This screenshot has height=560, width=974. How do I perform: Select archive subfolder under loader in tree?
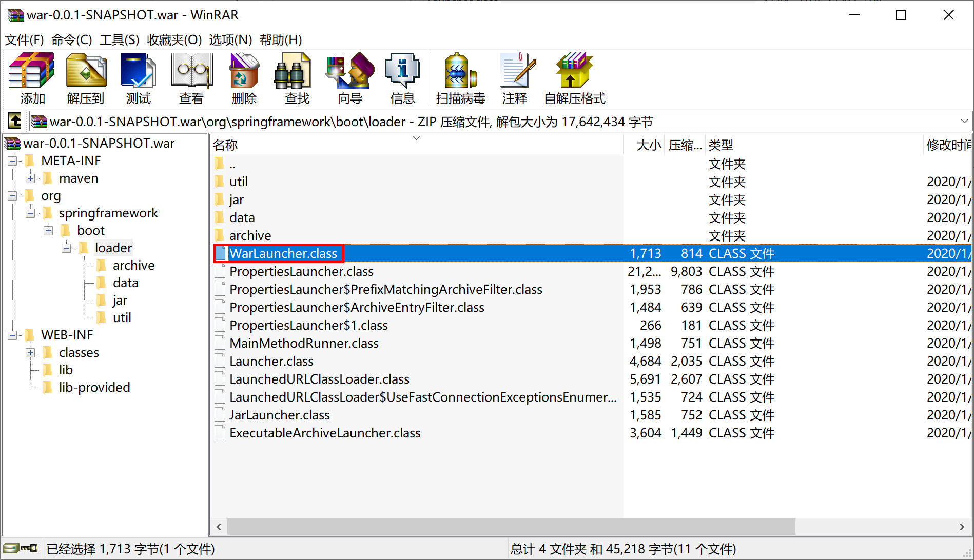(133, 265)
